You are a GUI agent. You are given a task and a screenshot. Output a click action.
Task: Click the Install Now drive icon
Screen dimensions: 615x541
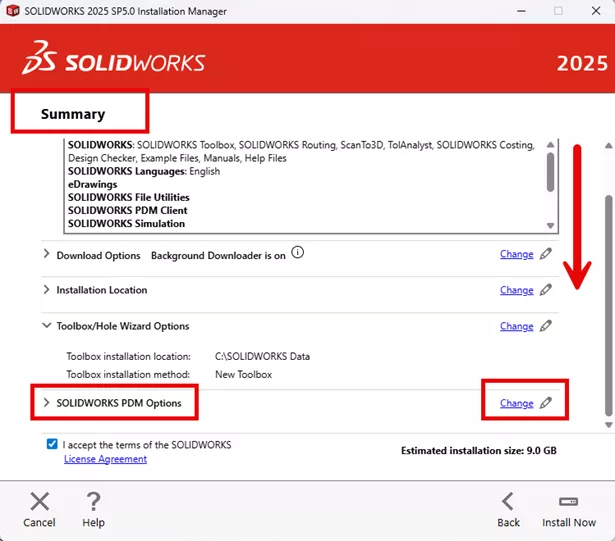[568, 501]
